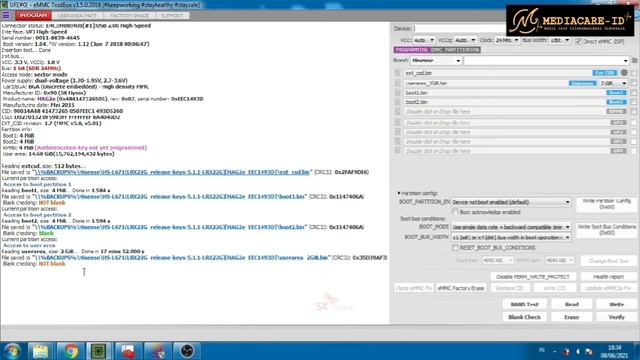Click the Read button
640x360 pixels.
tap(571, 304)
